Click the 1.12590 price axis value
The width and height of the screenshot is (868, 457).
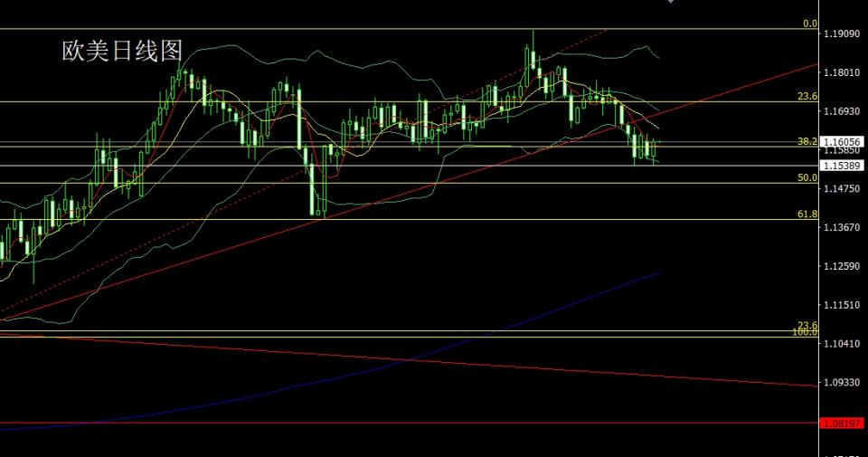coord(841,266)
